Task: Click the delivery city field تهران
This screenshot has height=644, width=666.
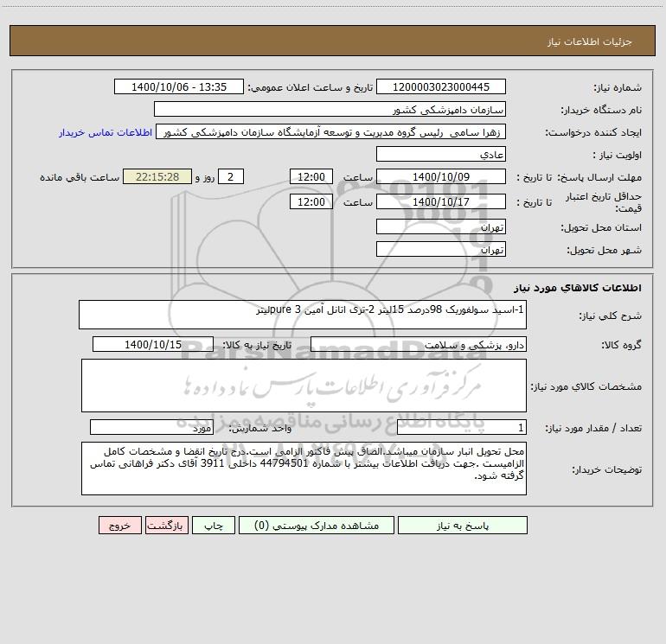Action: click(441, 249)
